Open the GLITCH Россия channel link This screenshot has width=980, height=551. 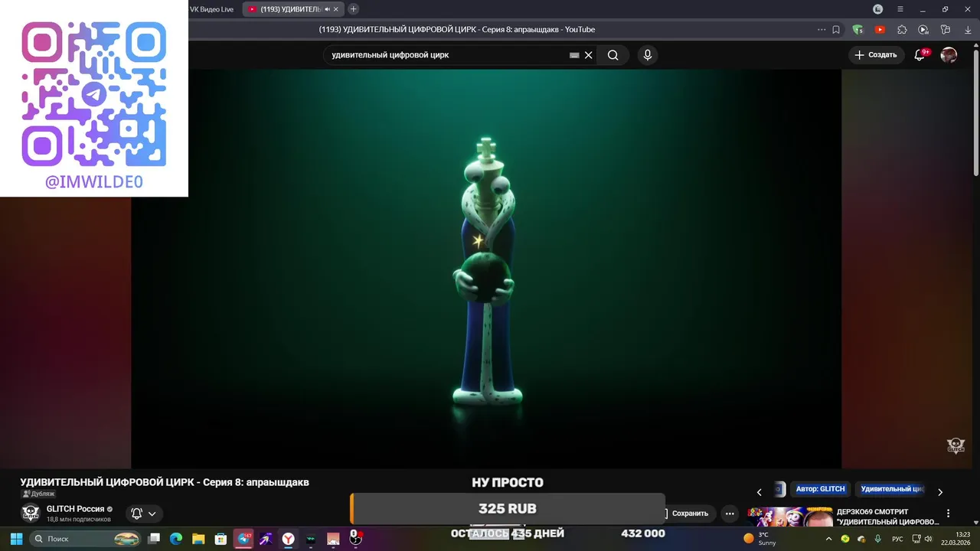75,509
